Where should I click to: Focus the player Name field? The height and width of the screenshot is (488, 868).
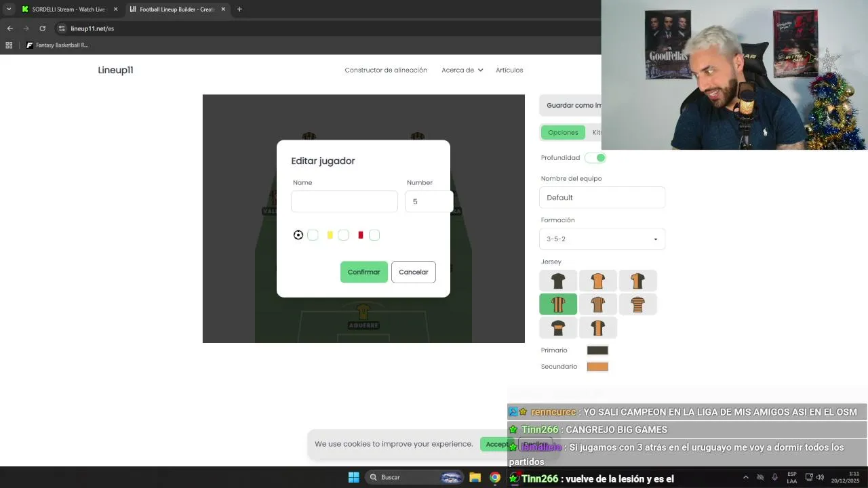(x=344, y=201)
